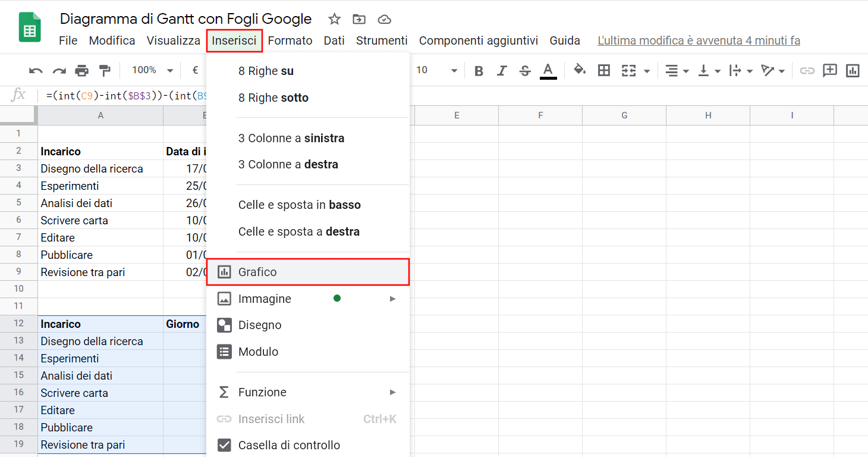
Task: Expand the Immagine submenu
Action: 308,299
